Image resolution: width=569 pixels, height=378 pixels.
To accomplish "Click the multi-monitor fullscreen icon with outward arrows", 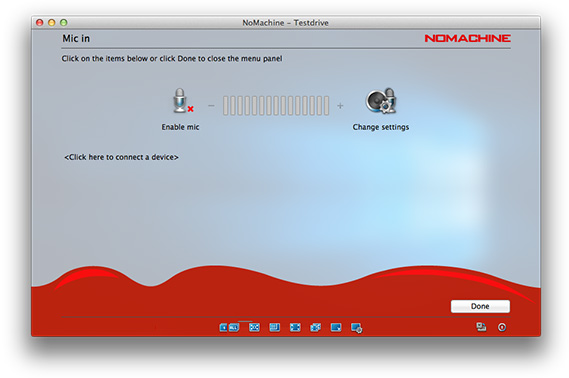I will click(x=315, y=328).
